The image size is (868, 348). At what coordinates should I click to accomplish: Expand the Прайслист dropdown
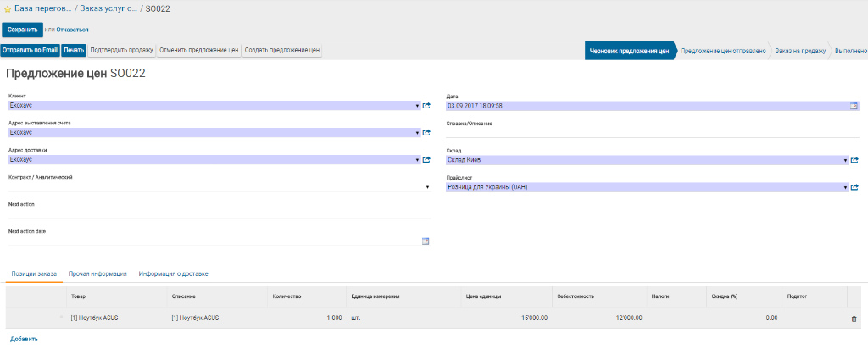[845, 187]
